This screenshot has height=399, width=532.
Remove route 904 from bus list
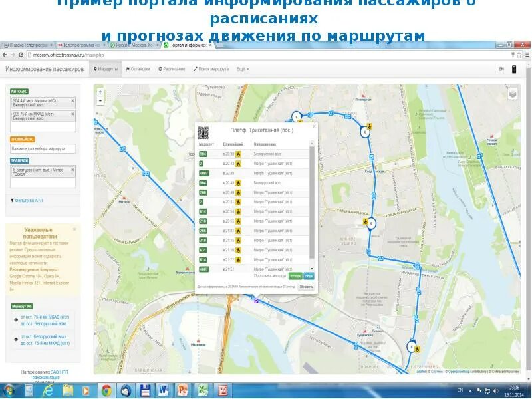click(x=72, y=101)
